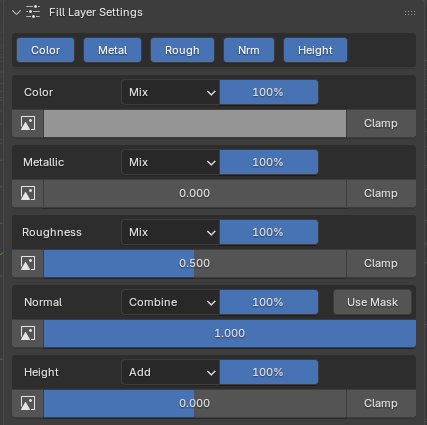Click the image texture icon in Normal row

[x=28, y=333]
